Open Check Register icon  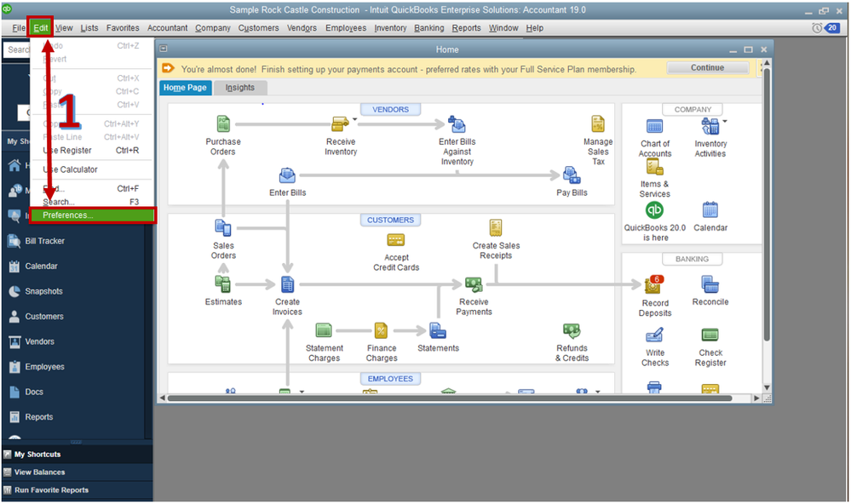click(x=710, y=335)
